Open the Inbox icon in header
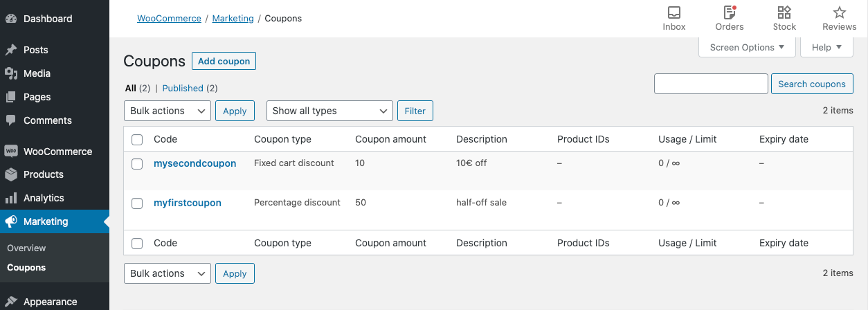This screenshot has width=868, height=310. pyautogui.click(x=673, y=12)
